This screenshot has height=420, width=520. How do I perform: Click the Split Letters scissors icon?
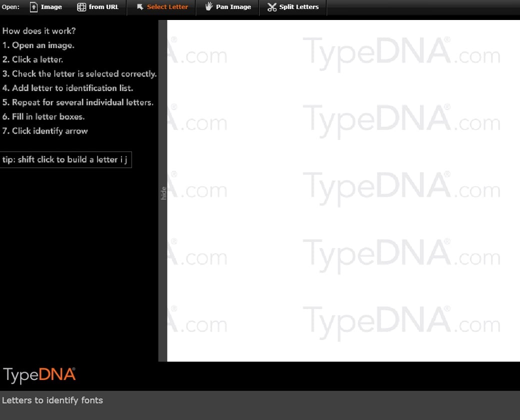pos(272,7)
